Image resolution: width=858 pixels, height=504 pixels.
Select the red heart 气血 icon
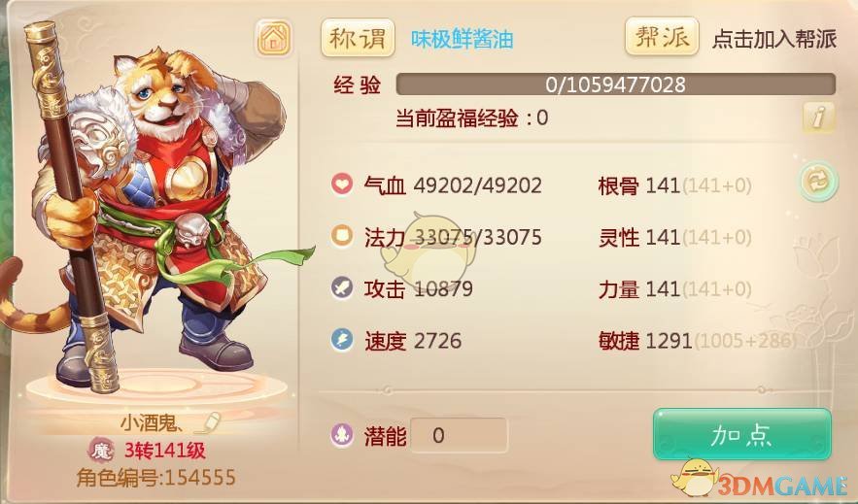click(x=342, y=185)
